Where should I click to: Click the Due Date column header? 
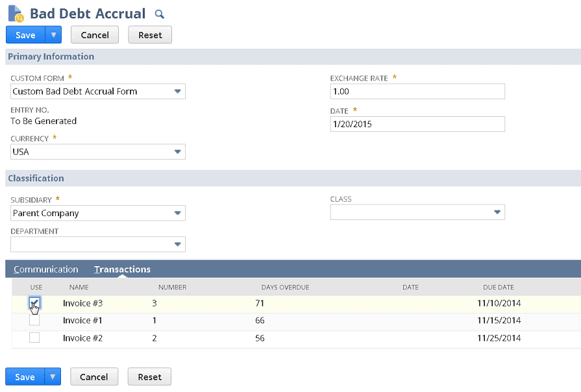point(499,287)
